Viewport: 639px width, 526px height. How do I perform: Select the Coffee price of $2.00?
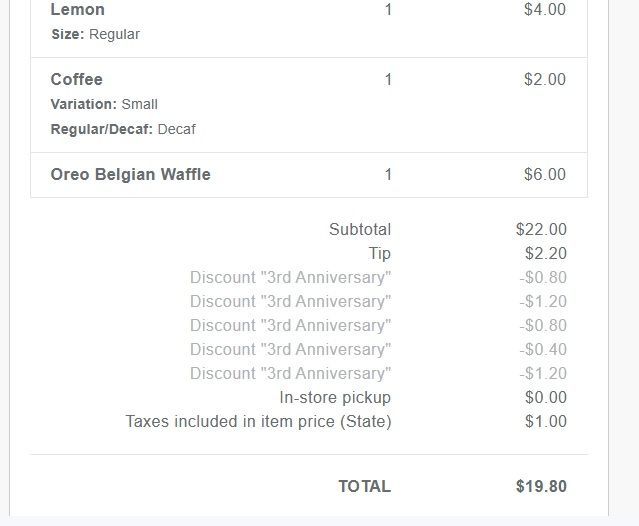click(x=544, y=80)
